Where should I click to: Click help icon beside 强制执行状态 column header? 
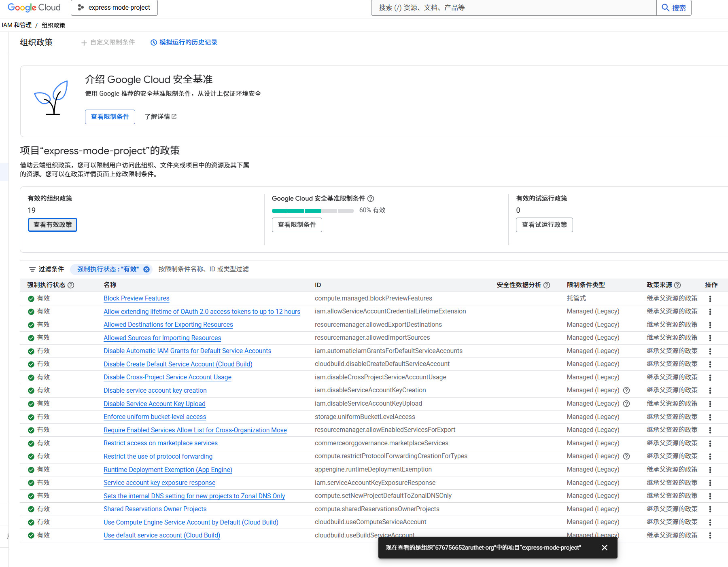click(71, 285)
